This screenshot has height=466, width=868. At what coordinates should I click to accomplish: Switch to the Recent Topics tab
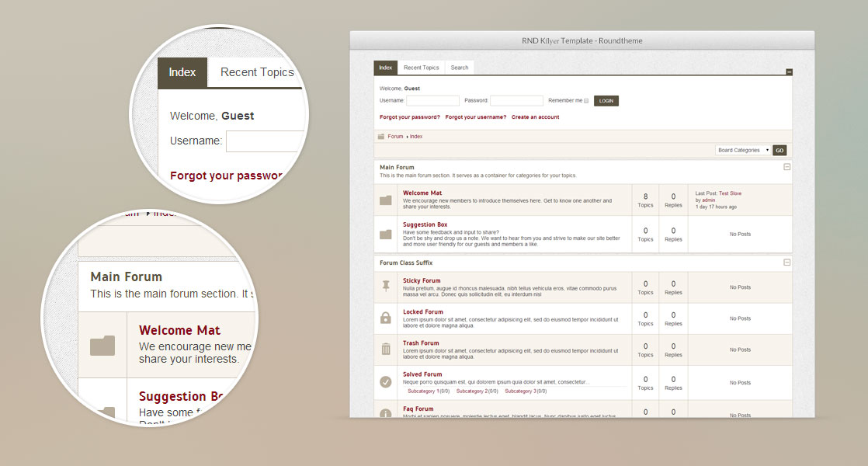point(422,68)
